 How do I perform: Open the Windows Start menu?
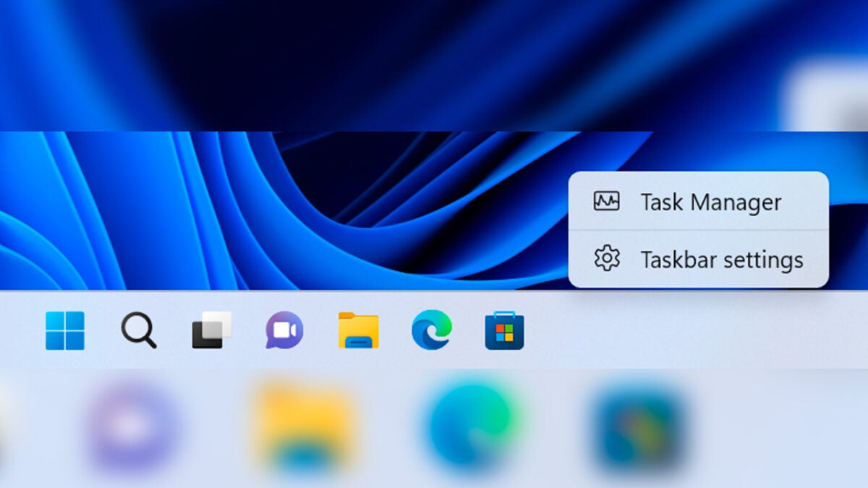click(x=65, y=331)
